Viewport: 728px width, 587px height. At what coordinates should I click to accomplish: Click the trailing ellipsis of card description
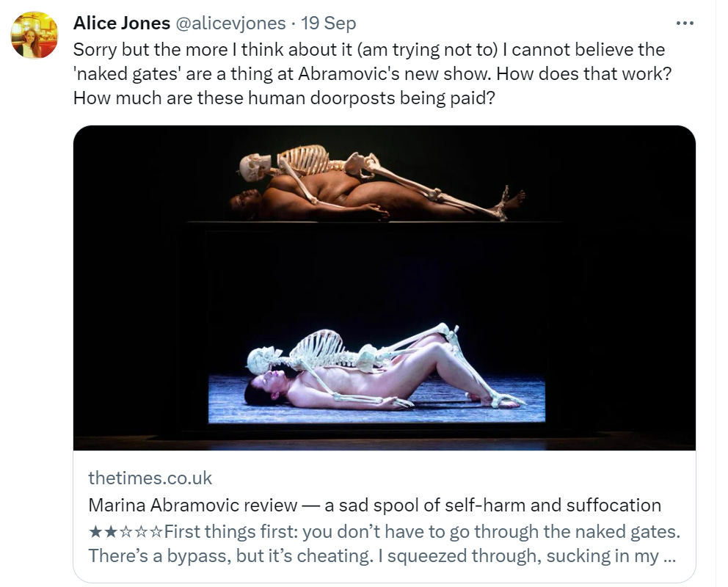pos(669,558)
